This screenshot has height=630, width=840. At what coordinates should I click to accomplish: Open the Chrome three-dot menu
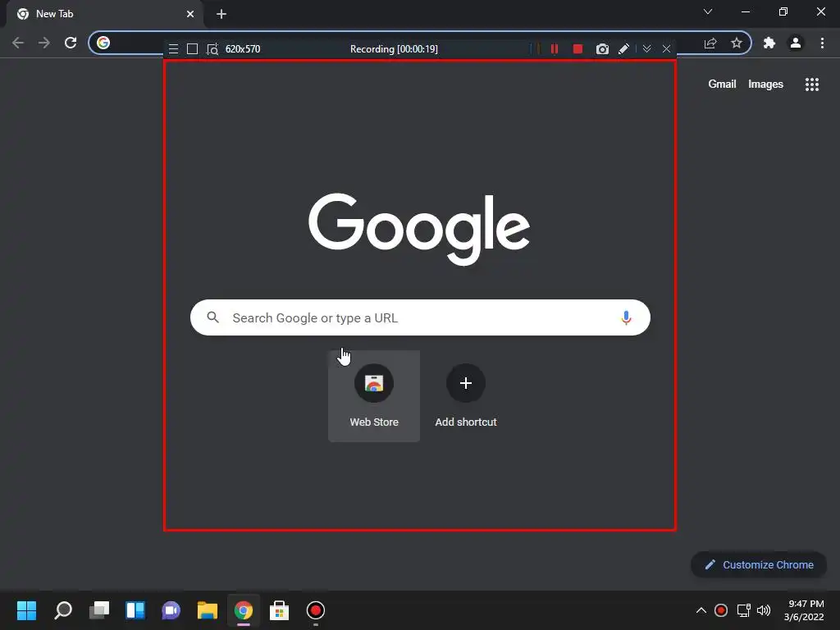point(822,43)
